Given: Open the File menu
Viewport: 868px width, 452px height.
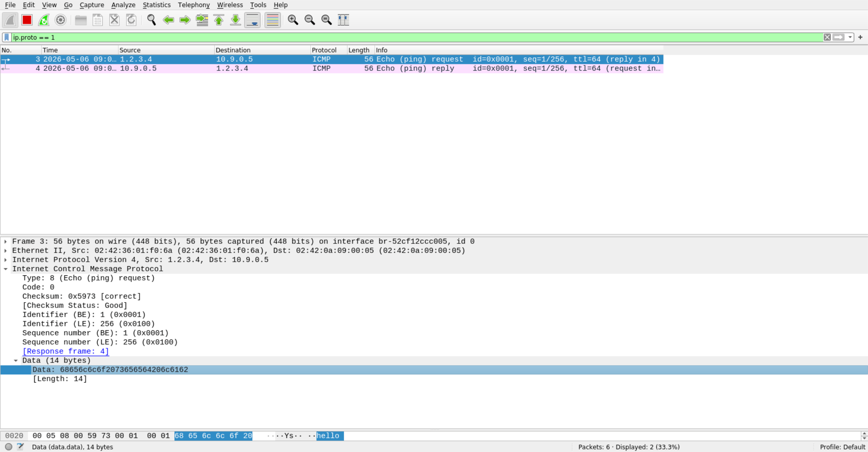Looking at the screenshot, I should (10, 5).
